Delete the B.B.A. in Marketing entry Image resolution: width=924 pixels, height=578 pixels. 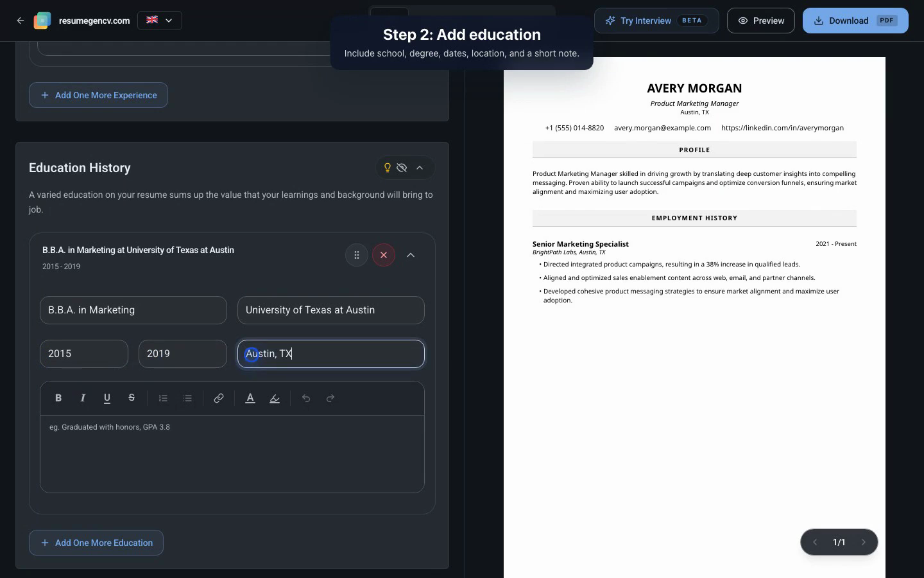[384, 255]
